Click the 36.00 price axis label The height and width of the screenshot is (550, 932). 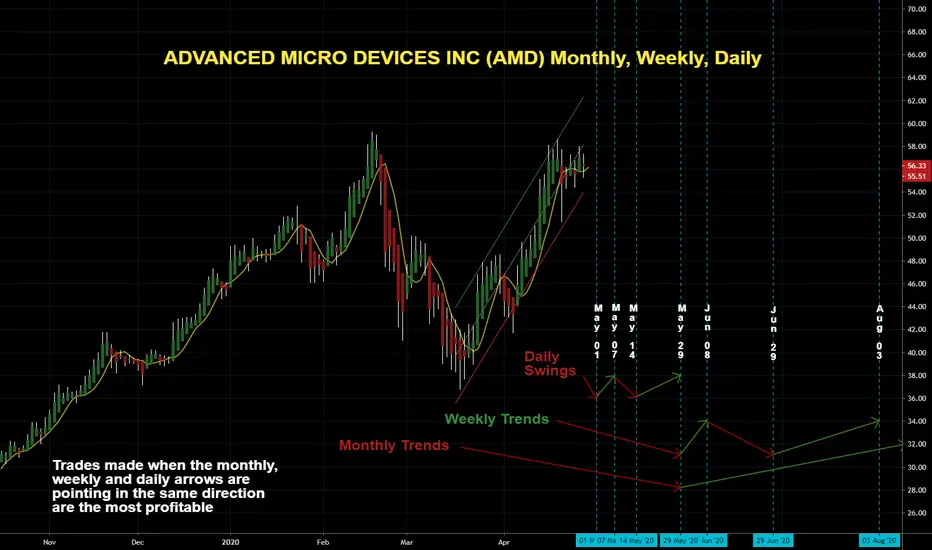point(917,399)
